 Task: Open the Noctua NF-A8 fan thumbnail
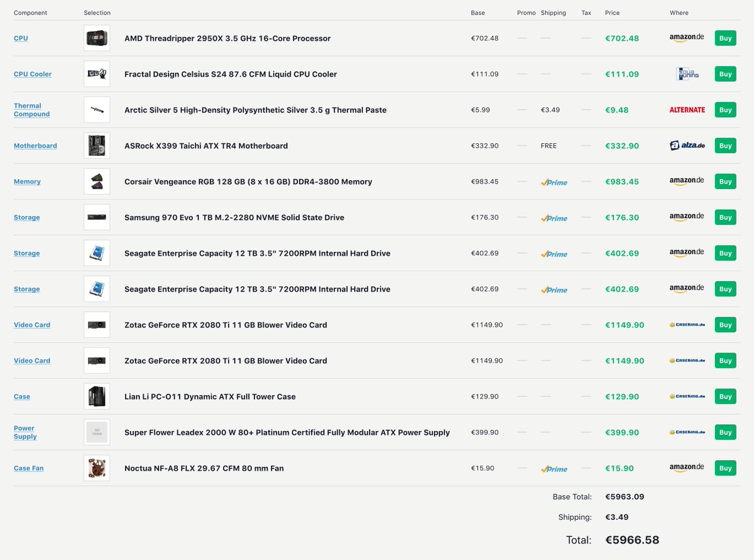(x=97, y=468)
